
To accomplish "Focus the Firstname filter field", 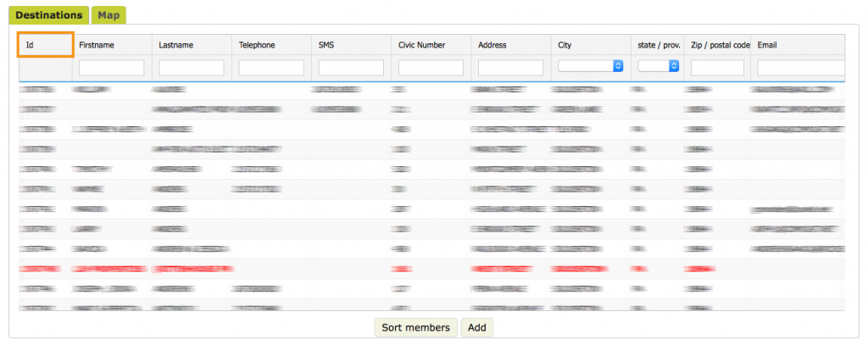I will (112, 68).
